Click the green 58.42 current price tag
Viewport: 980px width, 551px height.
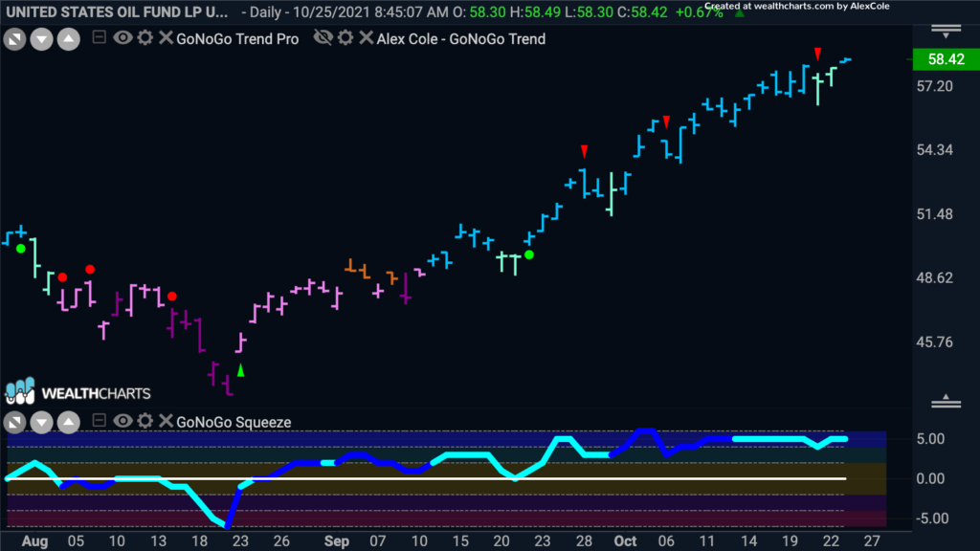pyautogui.click(x=946, y=59)
